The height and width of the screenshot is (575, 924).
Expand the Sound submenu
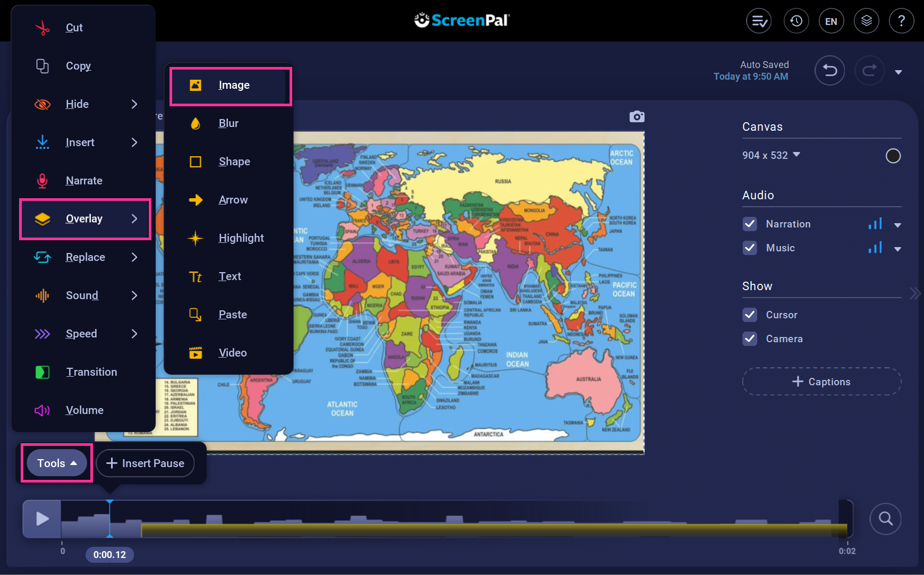point(134,295)
